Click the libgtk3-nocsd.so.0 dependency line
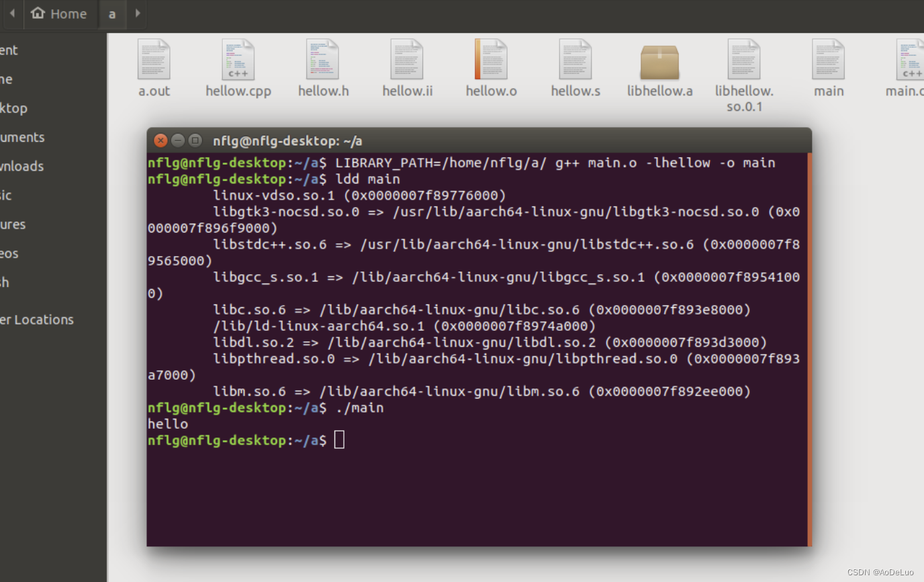The width and height of the screenshot is (924, 582). (473, 220)
